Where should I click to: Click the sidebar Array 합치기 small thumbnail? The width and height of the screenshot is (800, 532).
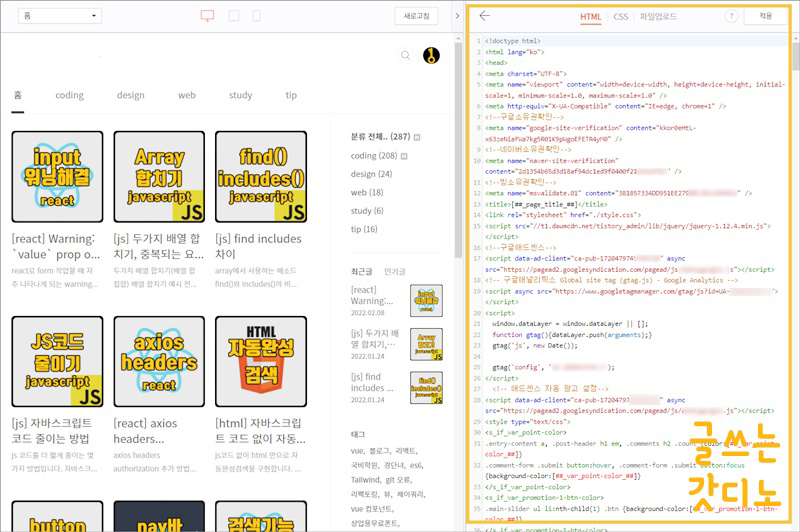[x=427, y=344]
